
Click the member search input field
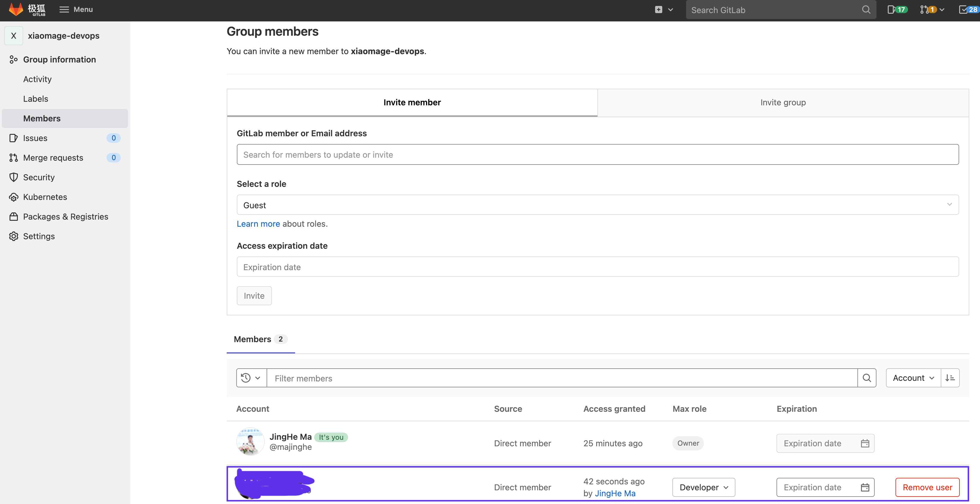(597, 154)
